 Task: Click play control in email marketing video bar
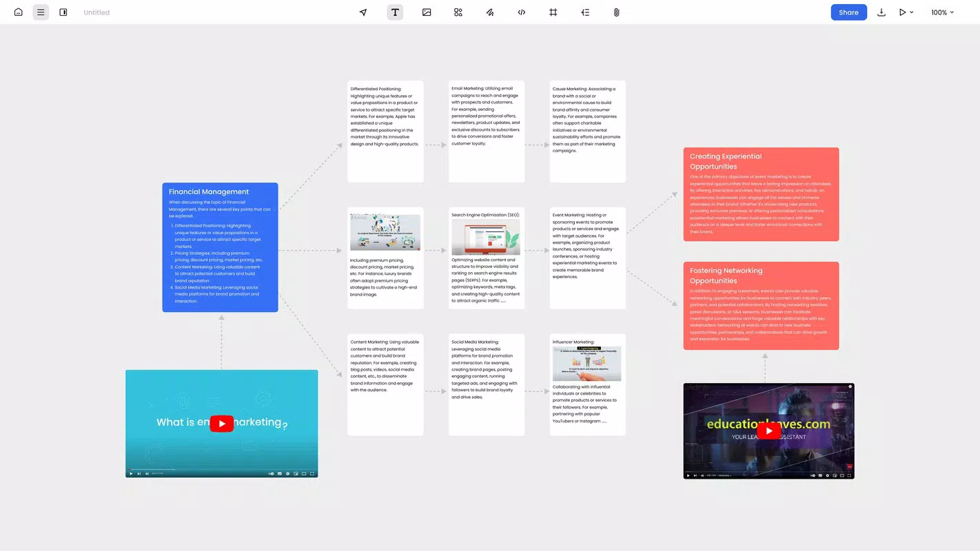pos(131,474)
